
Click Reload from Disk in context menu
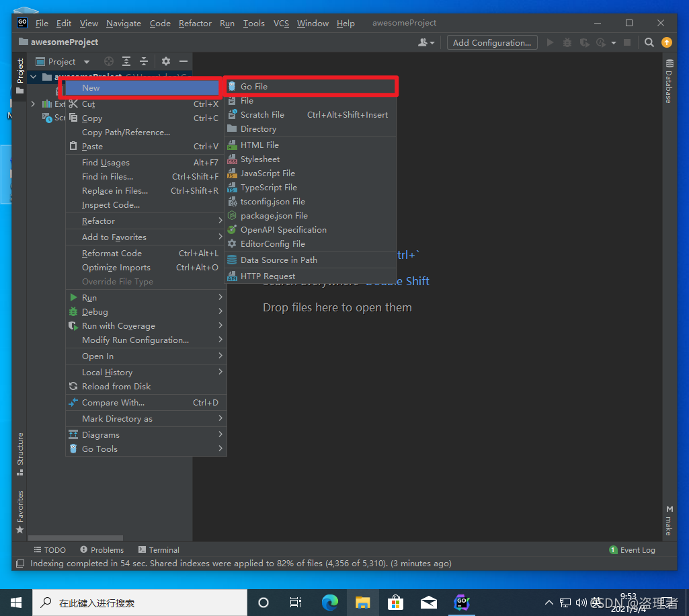pyautogui.click(x=146, y=387)
